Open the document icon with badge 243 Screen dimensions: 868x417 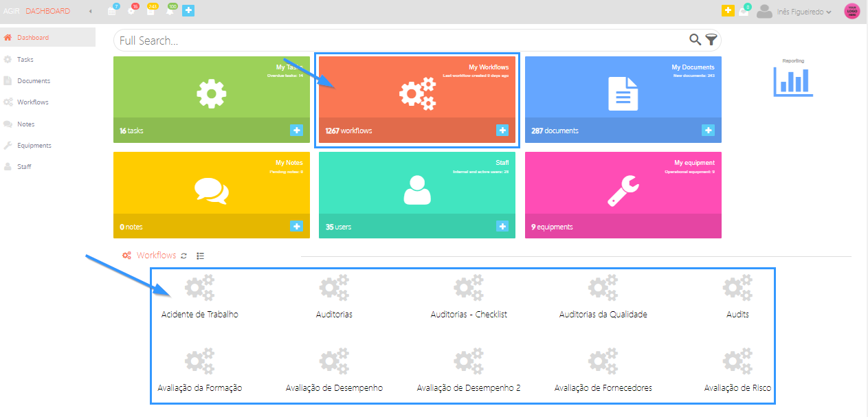[x=151, y=11]
